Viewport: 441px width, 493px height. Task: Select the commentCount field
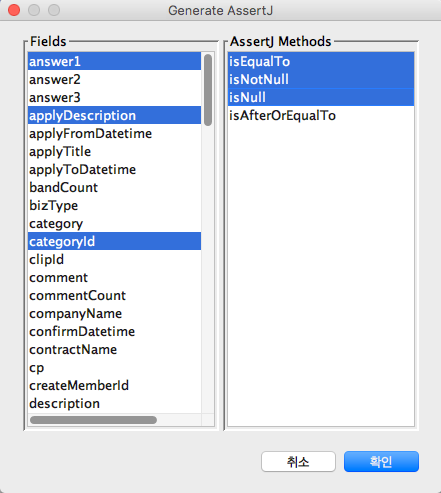114,296
